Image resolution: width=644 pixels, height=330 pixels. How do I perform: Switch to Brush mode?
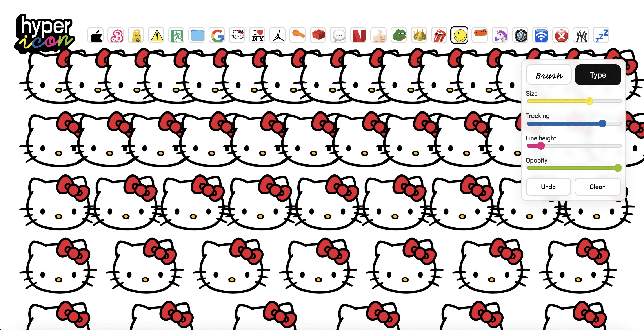click(x=549, y=75)
